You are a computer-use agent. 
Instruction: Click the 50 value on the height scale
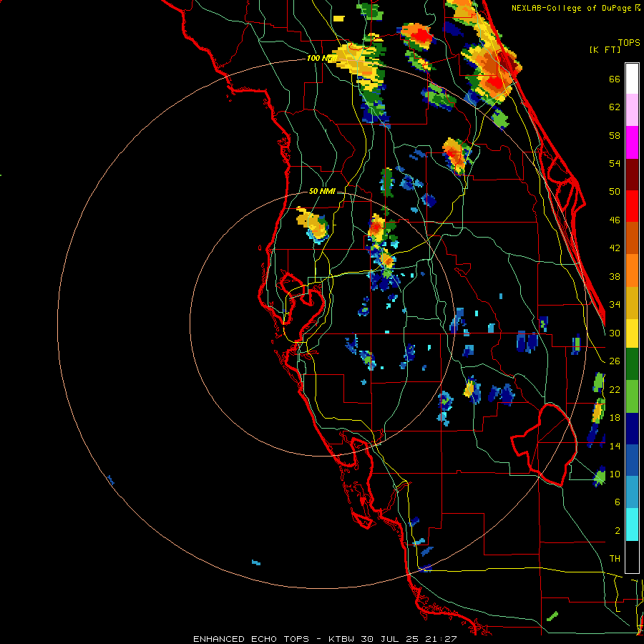coord(615,192)
